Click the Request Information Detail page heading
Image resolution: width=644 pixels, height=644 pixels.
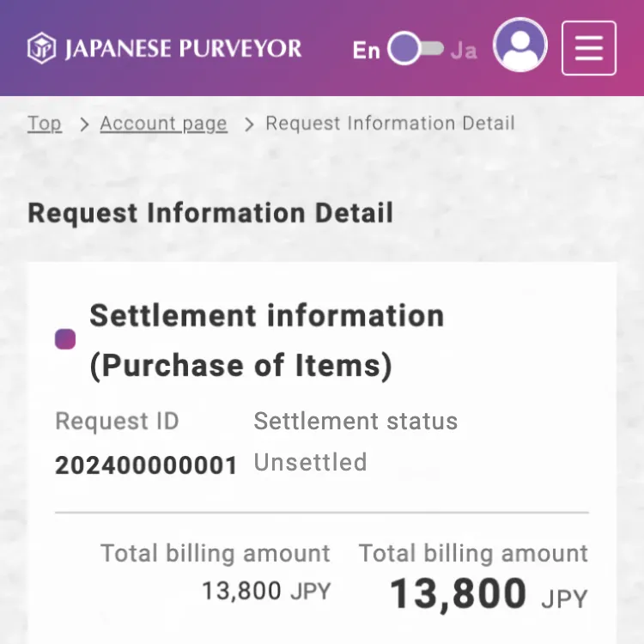click(210, 213)
